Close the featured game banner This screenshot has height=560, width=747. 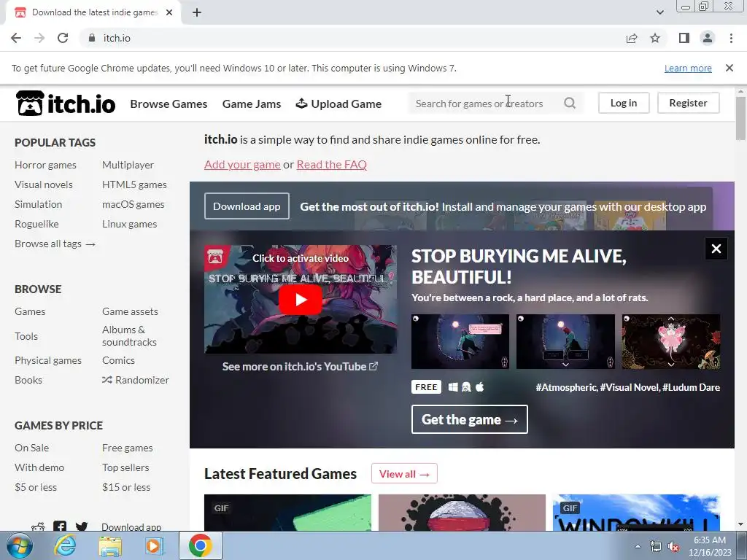tap(716, 249)
